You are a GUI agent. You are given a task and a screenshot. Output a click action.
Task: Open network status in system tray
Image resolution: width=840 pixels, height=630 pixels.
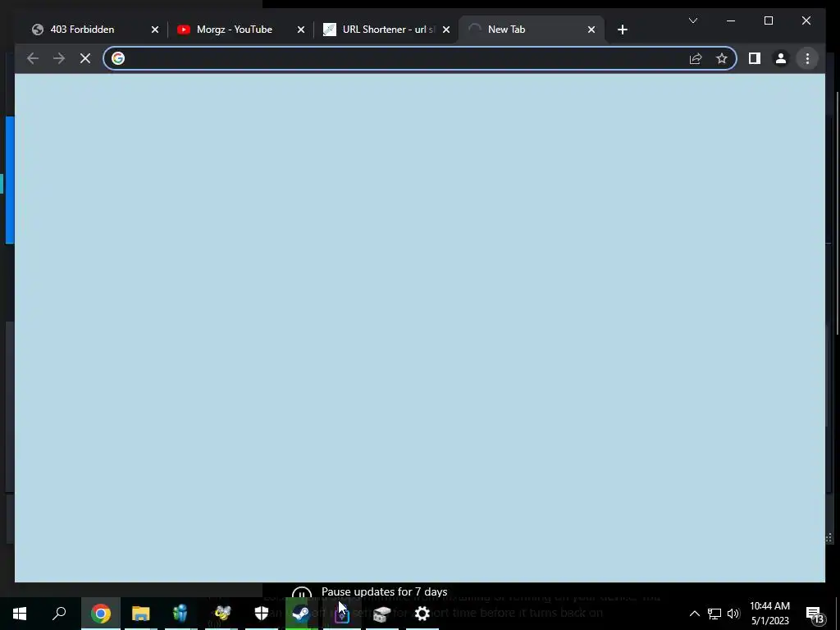point(714,614)
